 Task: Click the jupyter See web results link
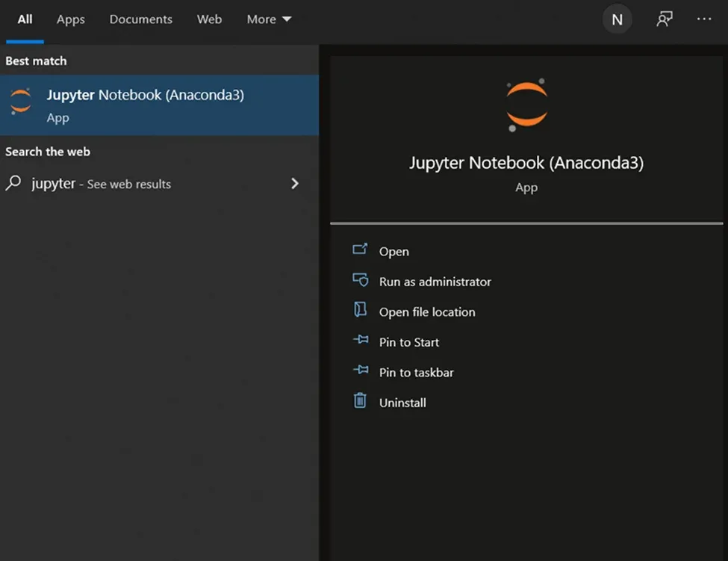pos(101,184)
